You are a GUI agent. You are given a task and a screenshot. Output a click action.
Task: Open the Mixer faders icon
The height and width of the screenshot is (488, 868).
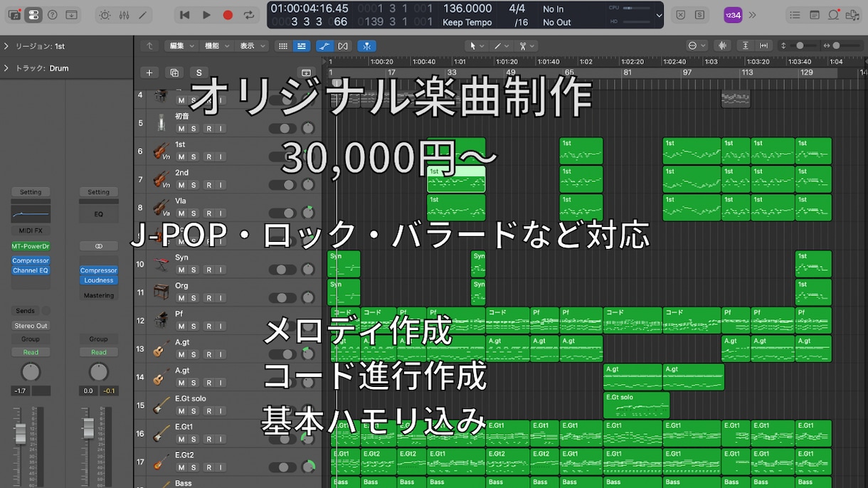coord(124,15)
